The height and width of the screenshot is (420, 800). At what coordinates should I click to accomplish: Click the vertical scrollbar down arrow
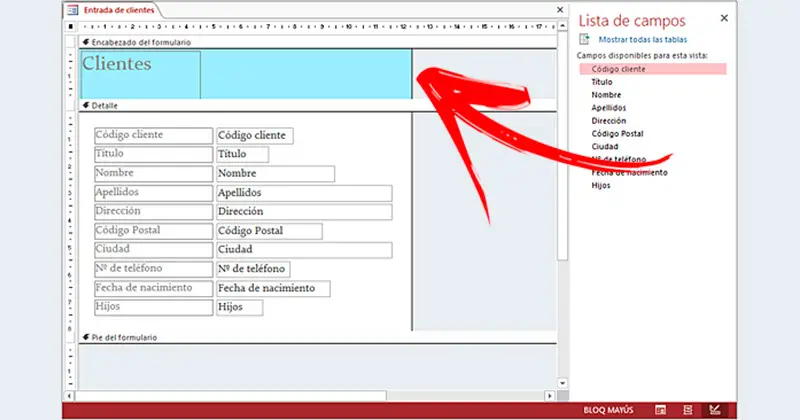[x=562, y=383]
